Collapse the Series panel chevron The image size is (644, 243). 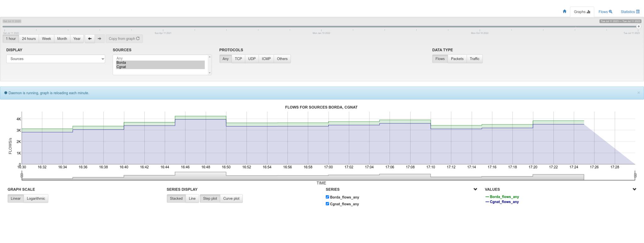click(475, 189)
